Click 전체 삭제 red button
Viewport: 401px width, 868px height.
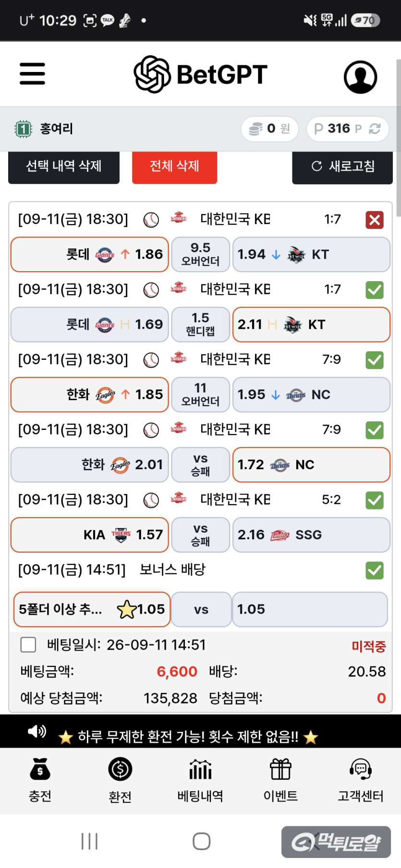click(174, 166)
